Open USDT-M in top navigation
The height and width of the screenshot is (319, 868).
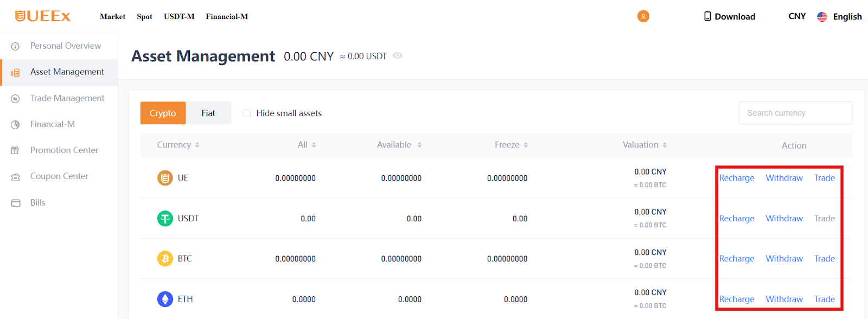tap(179, 17)
